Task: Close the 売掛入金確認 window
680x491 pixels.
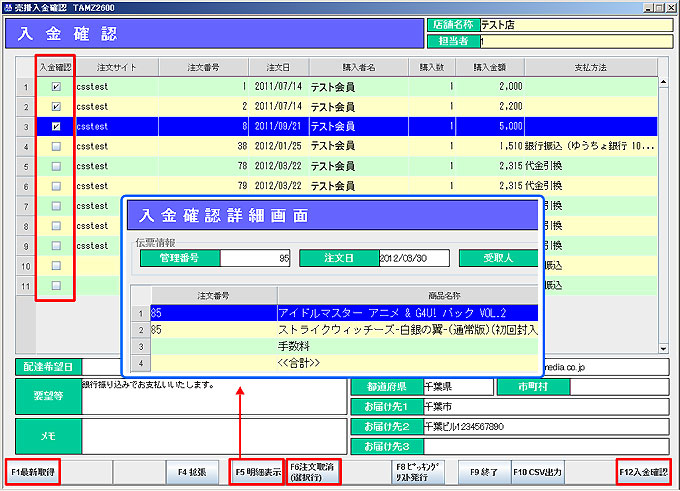Action: [671, 8]
